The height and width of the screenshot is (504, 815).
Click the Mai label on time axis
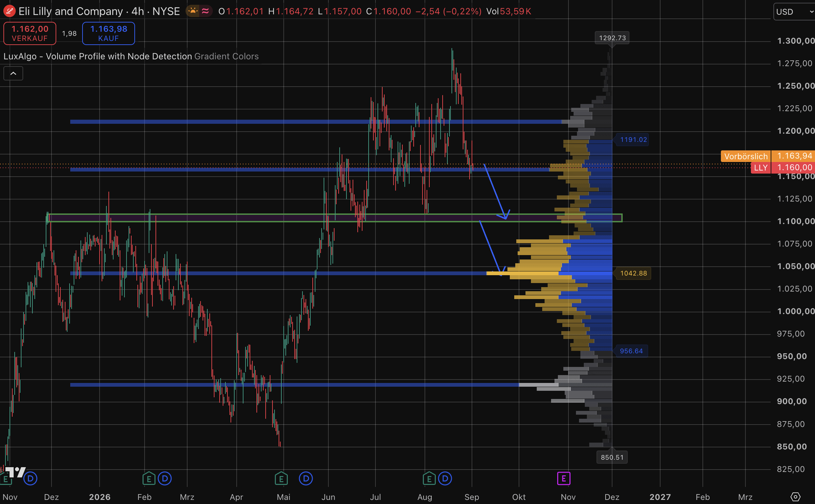point(284,497)
